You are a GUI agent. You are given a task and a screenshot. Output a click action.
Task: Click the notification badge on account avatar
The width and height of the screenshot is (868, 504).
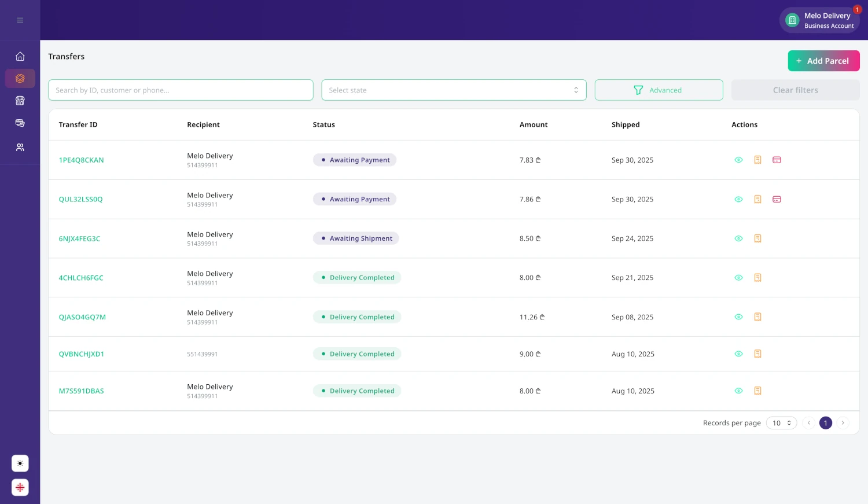point(857,10)
